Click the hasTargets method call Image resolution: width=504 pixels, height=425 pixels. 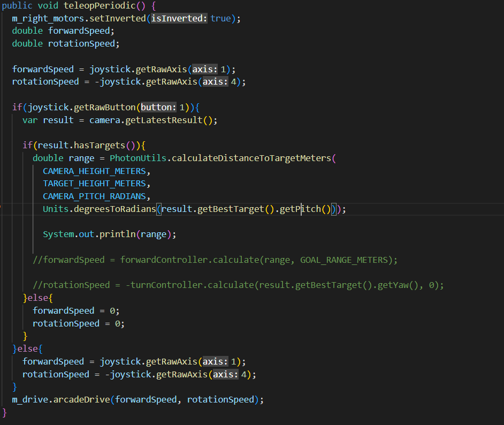[x=100, y=146]
